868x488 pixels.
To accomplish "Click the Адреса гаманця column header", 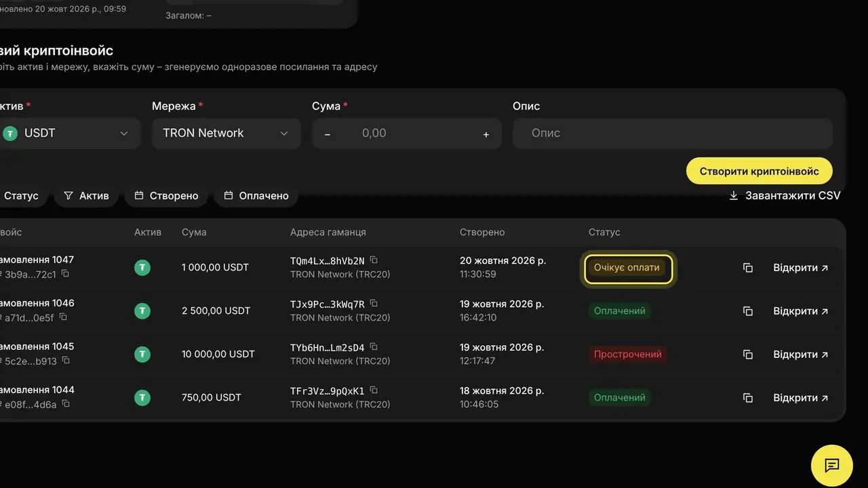I will 328,232.
